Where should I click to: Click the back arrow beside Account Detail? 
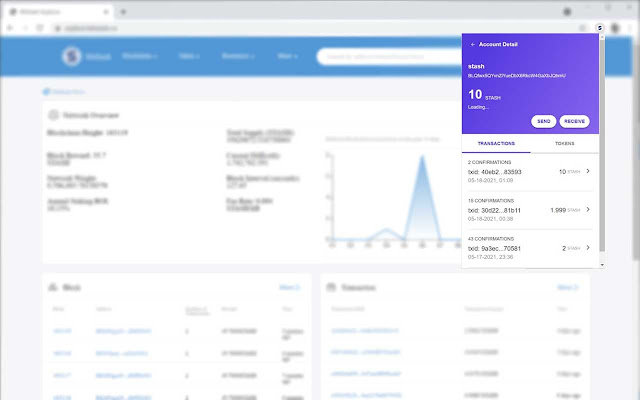coord(473,44)
